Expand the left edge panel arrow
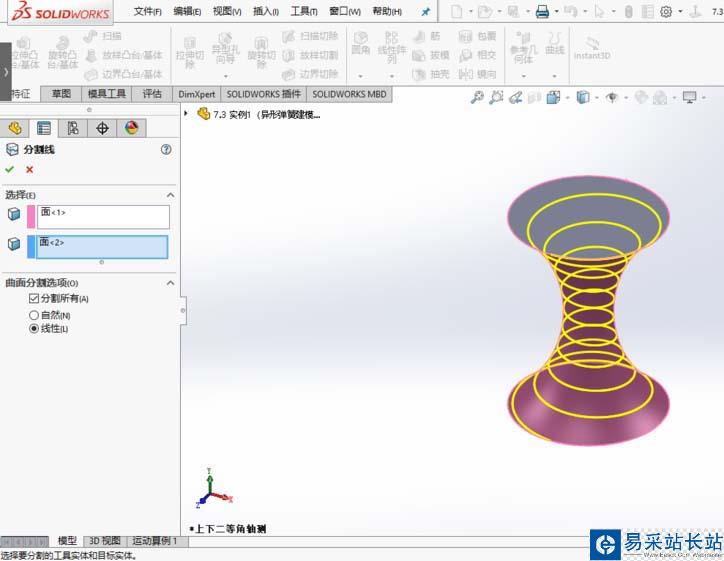This screenshot has height=561, width=724. tap(6, 72)
